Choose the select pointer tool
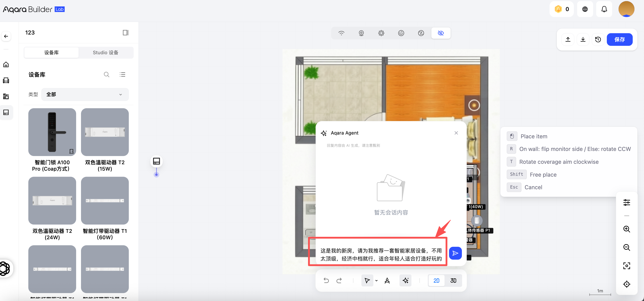The image size is (644, 301). [x=367, y=280]
